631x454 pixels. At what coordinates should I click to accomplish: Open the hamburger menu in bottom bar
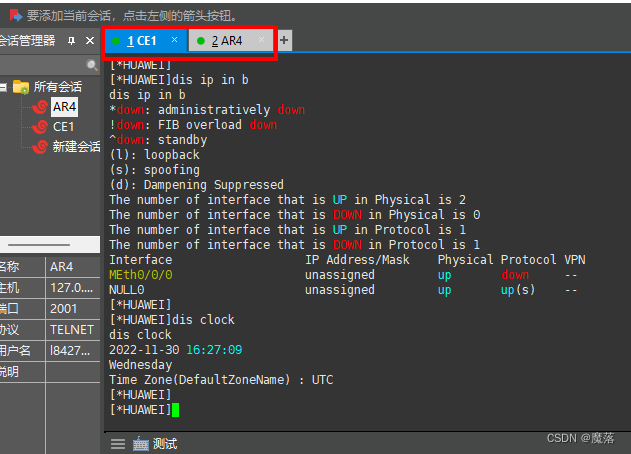tap(118, 443)
